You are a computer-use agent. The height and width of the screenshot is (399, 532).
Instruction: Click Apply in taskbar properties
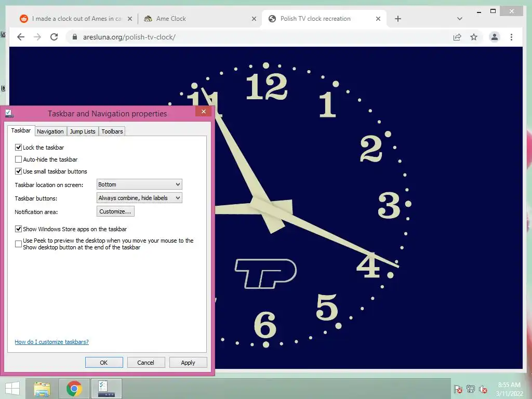tap(188, 362)
